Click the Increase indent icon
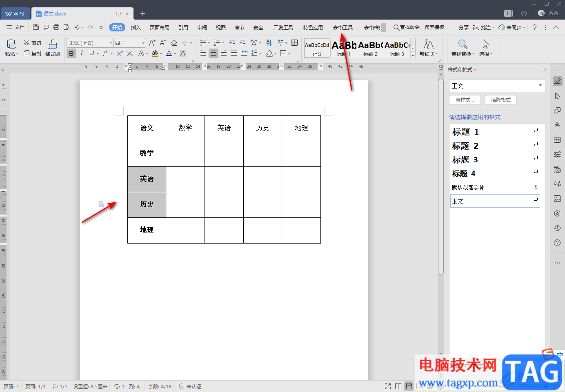Viewport: 565px width, 392px height. pyautogui.click(x=242, y=43)
